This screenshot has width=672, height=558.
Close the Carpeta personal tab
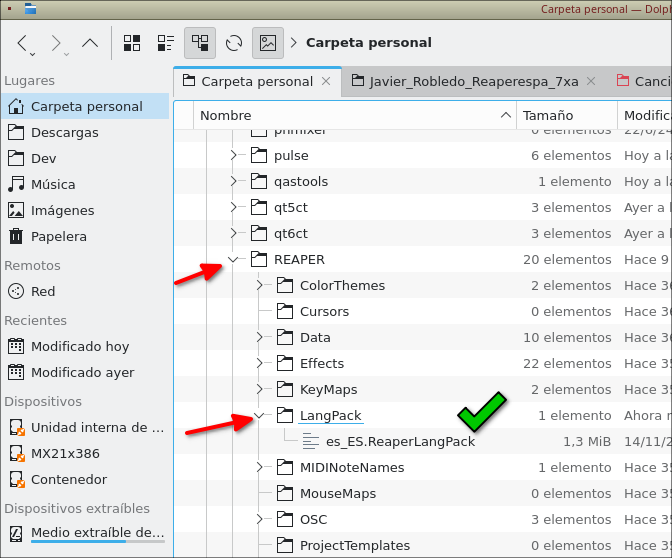(x=326, y=81)
